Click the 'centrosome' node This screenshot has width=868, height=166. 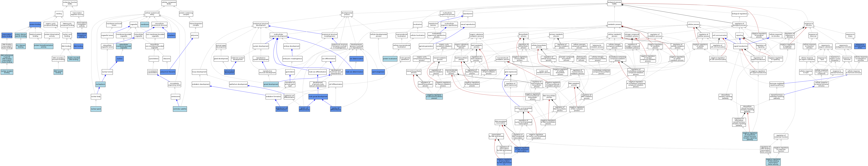click(x=175, y=97)
